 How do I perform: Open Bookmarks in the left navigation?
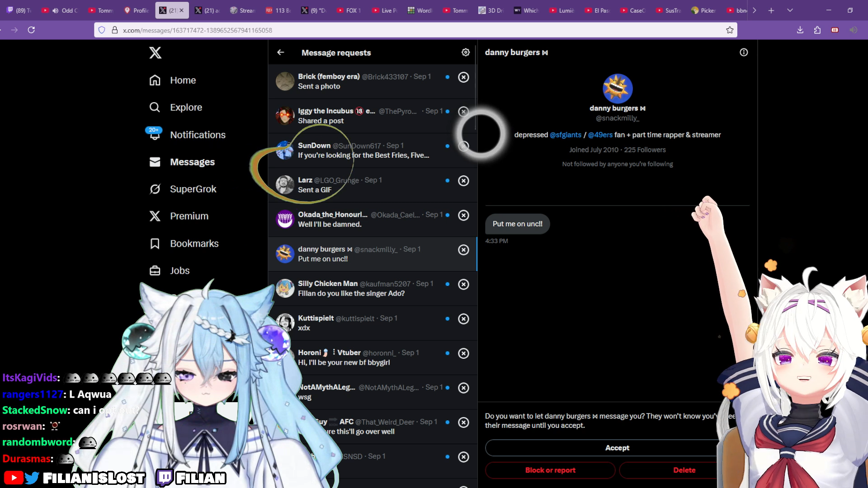[194, 244]
